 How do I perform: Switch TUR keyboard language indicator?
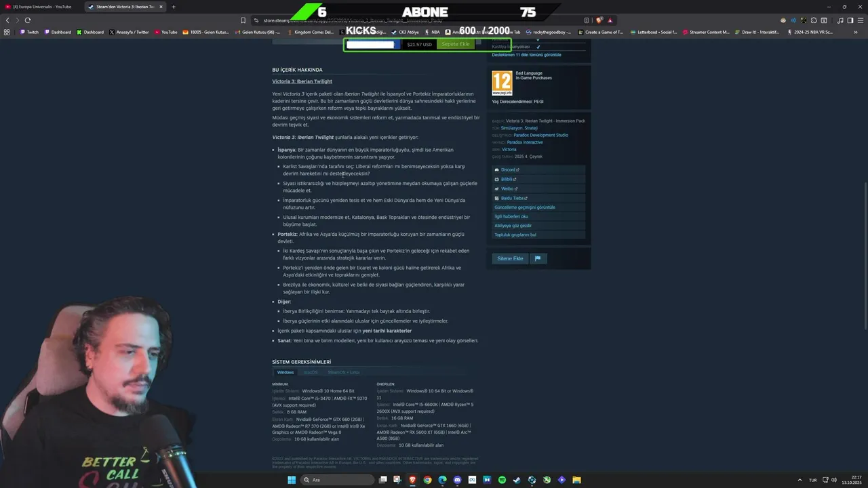(x=812, y=480)
